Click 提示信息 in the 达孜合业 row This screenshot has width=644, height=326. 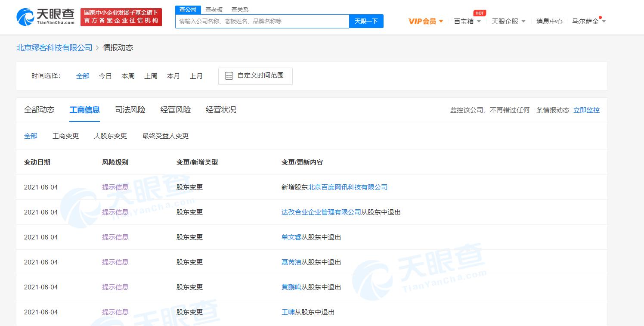[115, 212]
